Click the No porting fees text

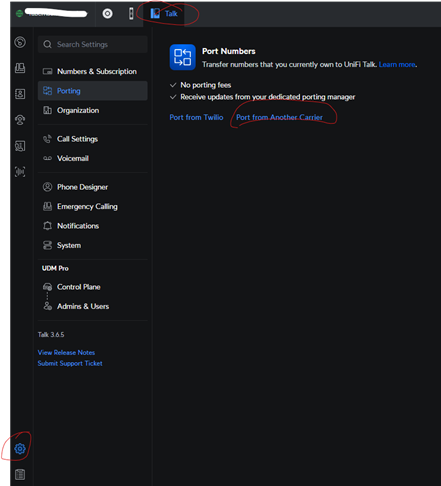coord(206,85)
